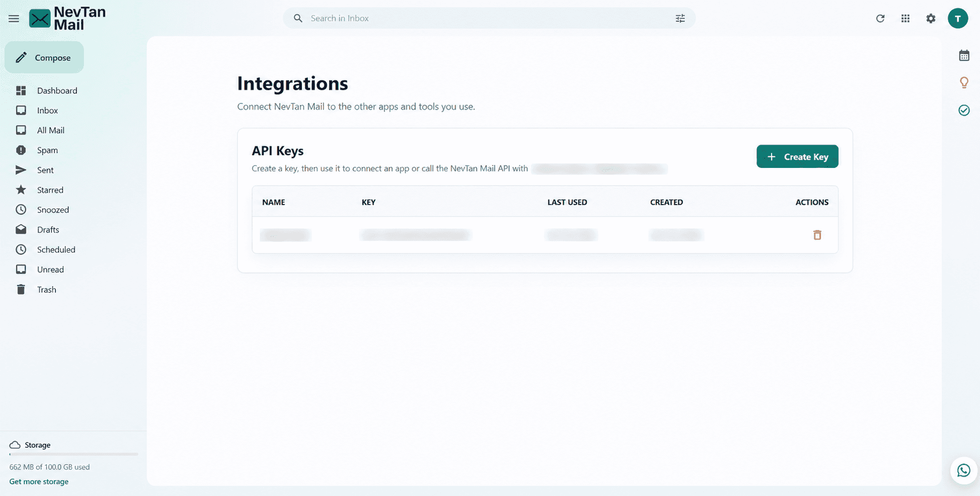
Task: Click Get more storage link
Action: (x=39, y=482)
